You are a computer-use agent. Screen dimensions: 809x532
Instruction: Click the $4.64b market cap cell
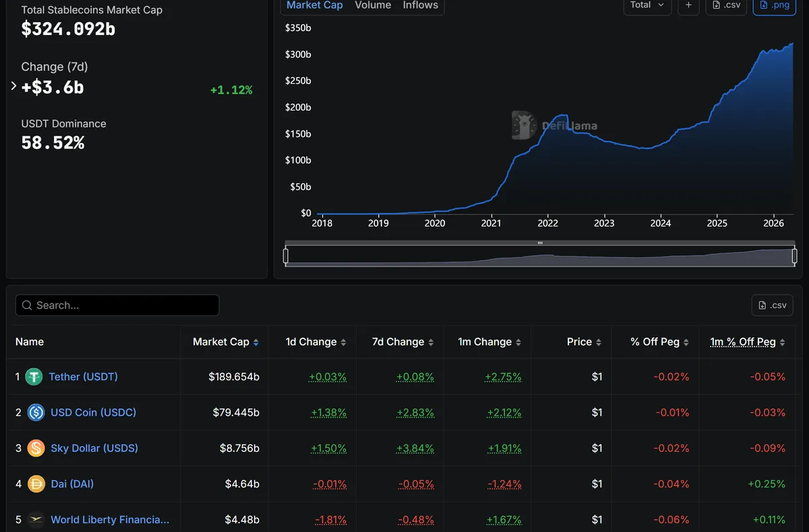tap(242, 484)
